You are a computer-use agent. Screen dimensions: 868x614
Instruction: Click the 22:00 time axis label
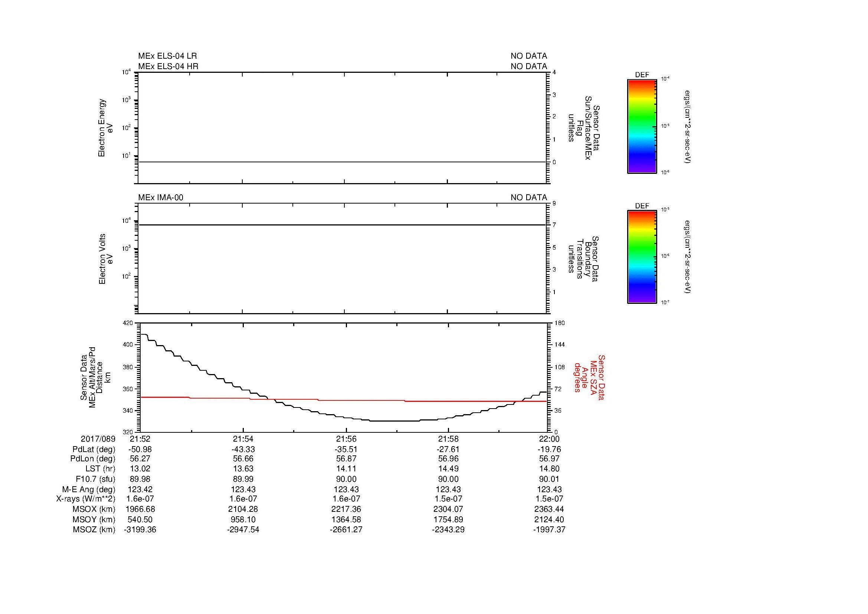549,439
